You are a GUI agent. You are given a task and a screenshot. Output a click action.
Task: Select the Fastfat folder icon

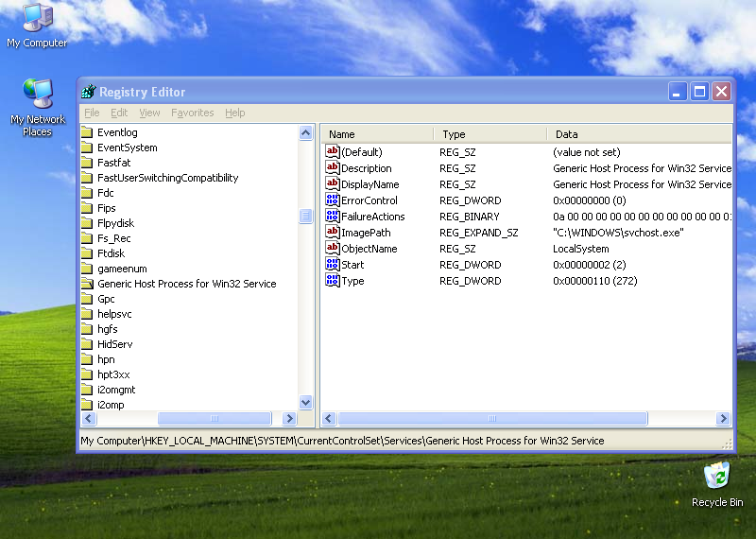click(87, 163)
